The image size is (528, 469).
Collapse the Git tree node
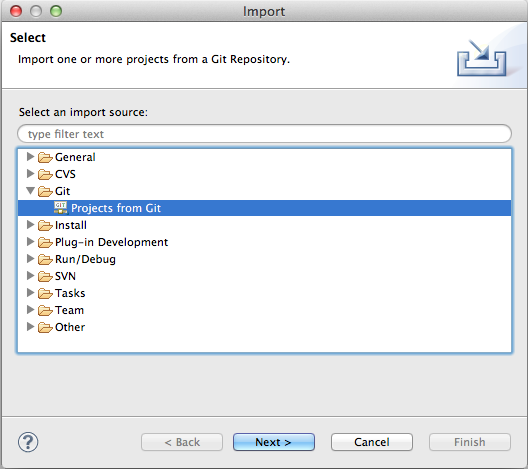coord(31,191)
